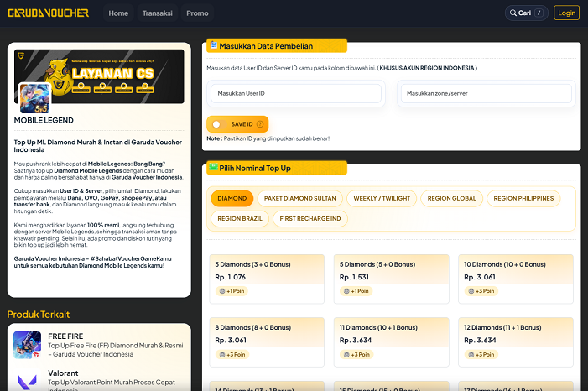Image resolution: width=588 pixels, height=391 pixels.
Task: Click the Free Fire game icon
Action: coord(27,345)
